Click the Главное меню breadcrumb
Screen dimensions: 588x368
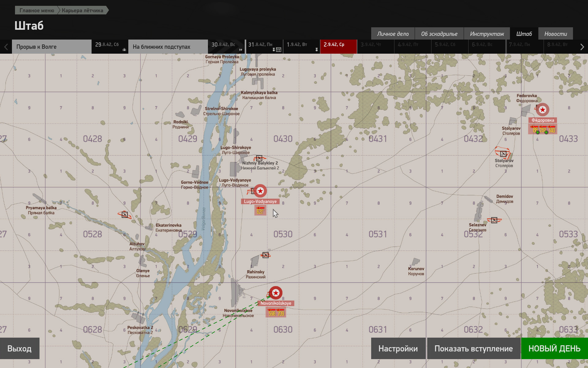click(x=37, y=10)
